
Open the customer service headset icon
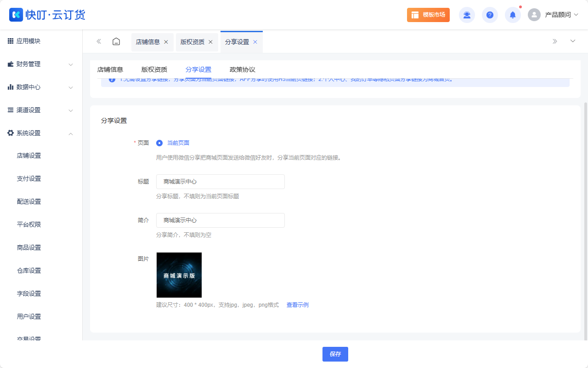pos(467,15)
